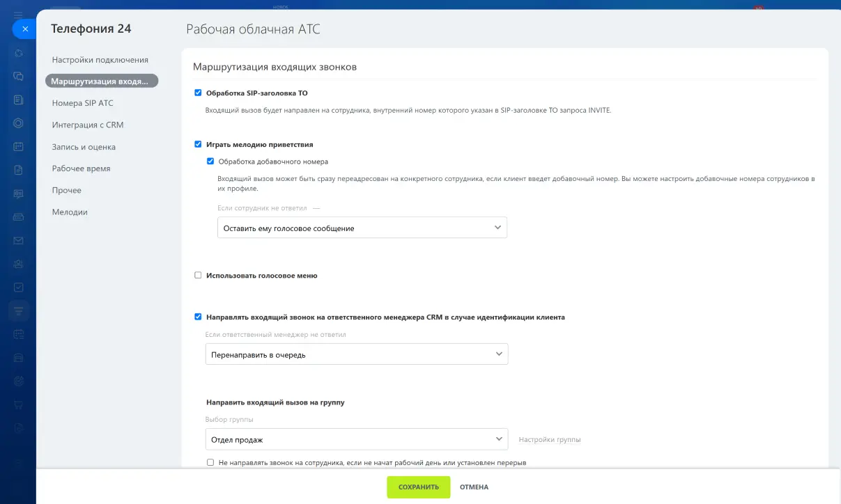The width and height of the screenshot is (841, 504).
Task: Toggle "Играть мелодию приветствия" checkbox
Action: pyautogui.click(x=198, y=144)
